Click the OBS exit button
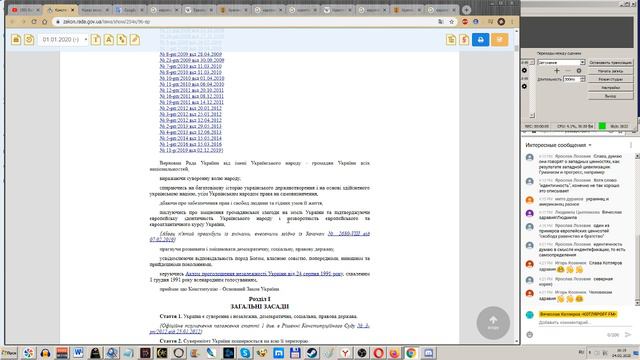This screenshot has height=360, width=640. coord(611,96)
